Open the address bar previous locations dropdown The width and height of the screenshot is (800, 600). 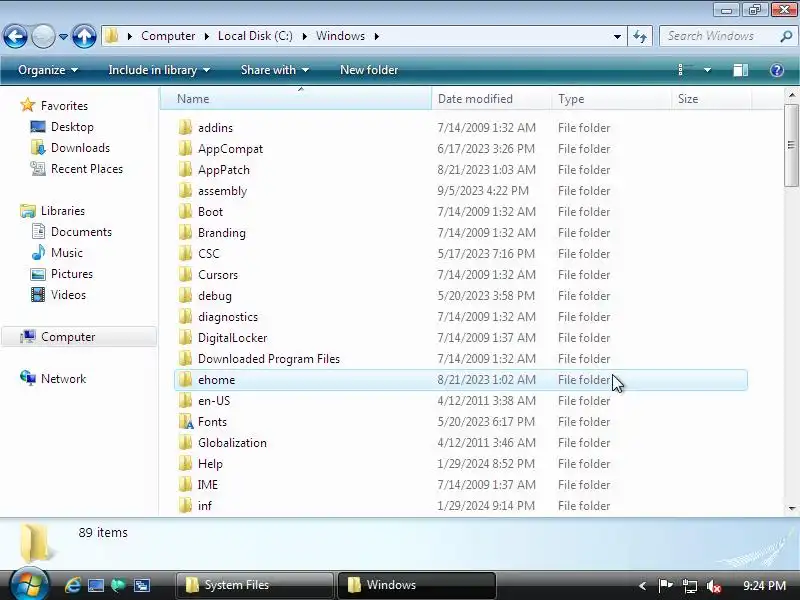click(x=617, y=36)
